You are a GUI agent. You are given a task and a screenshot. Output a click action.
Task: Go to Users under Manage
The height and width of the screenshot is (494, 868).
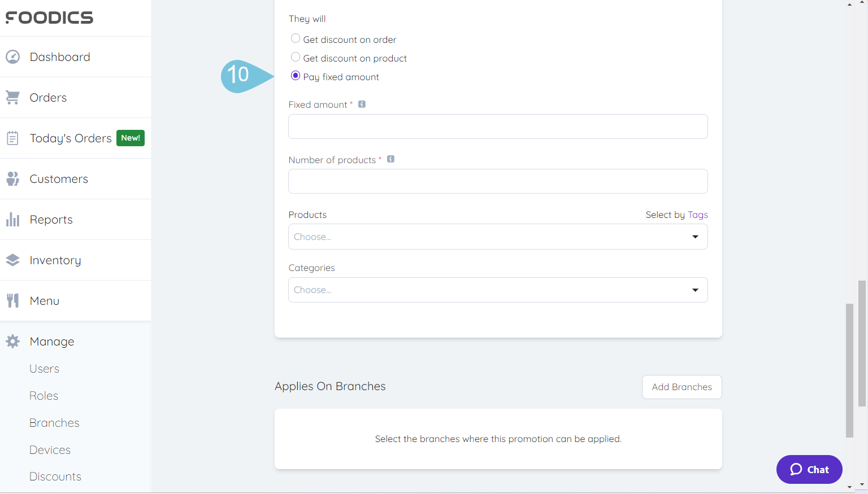tap(44, 369)
